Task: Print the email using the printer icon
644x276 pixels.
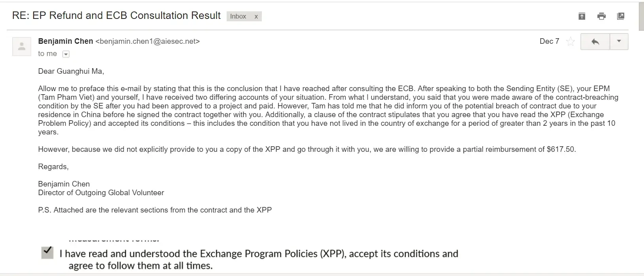Action: (601, 16)
